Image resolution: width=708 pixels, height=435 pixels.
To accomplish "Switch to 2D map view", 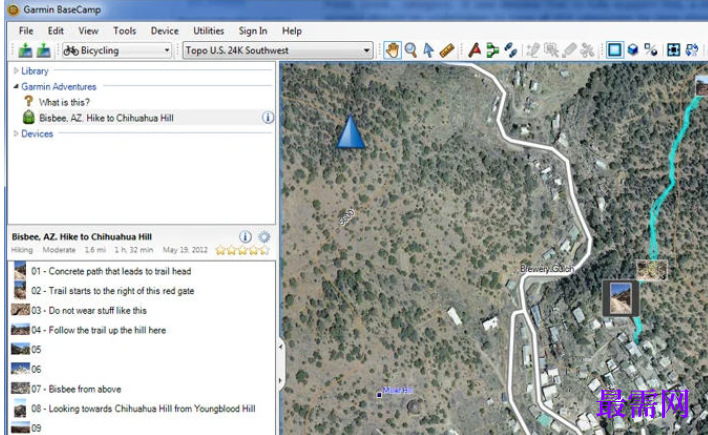I will (614, 50).
